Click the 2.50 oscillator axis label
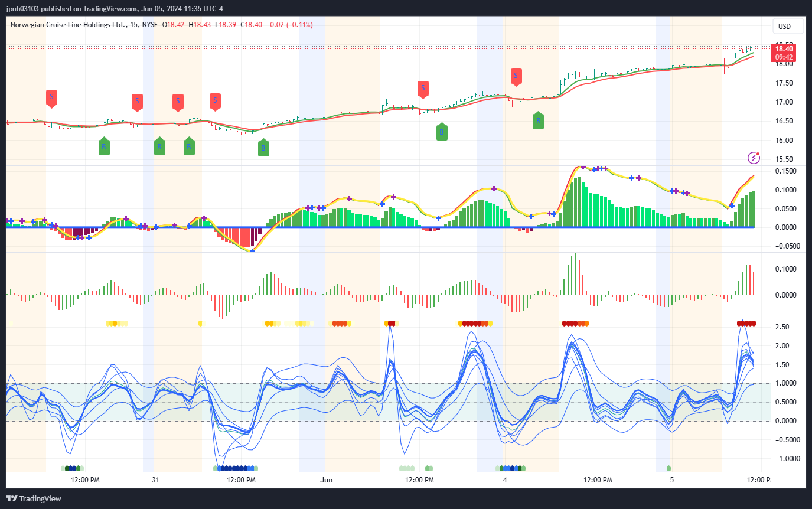 (782, 327)
